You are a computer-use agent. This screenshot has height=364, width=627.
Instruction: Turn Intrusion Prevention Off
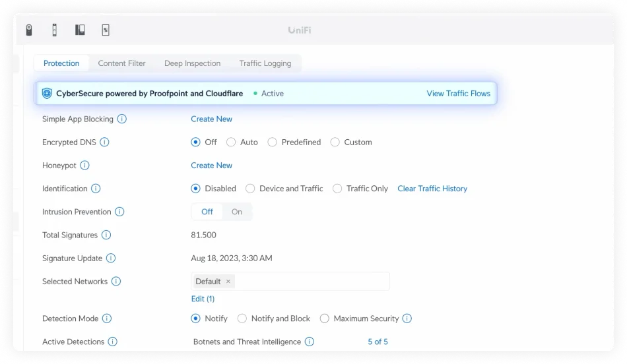(x=207, y=212)
